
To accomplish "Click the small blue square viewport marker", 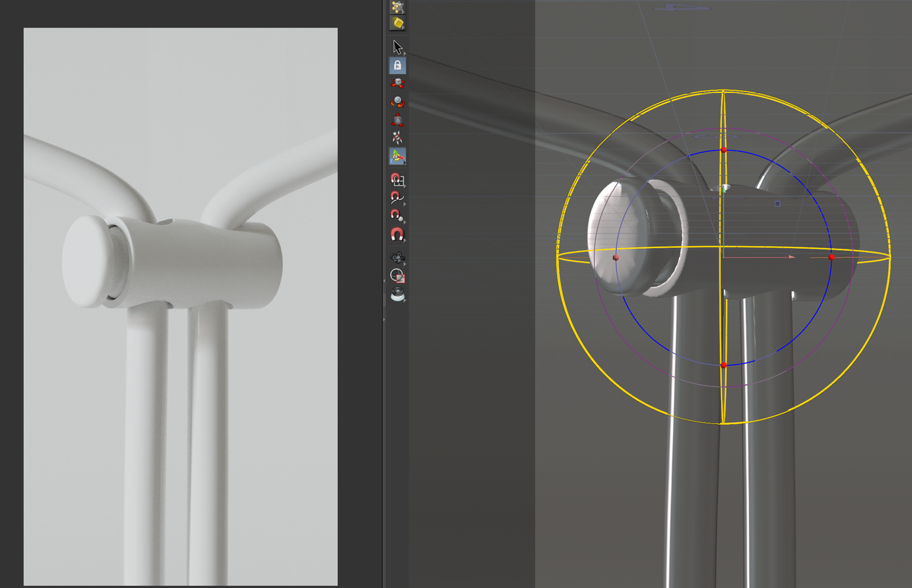I will tap(778, 204).
